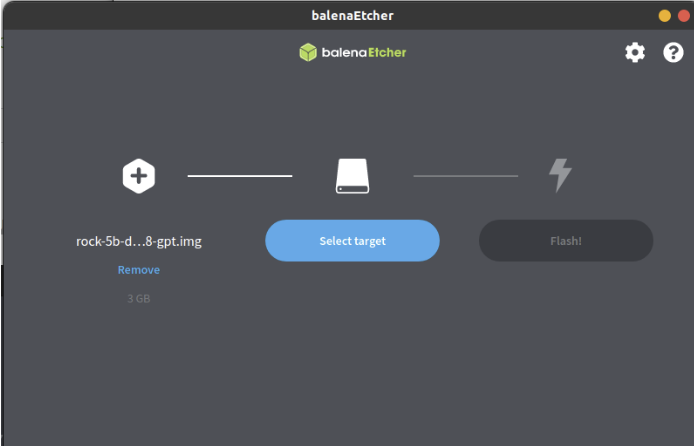Click the grey progress line before flash step

click(x=466, y=176)
